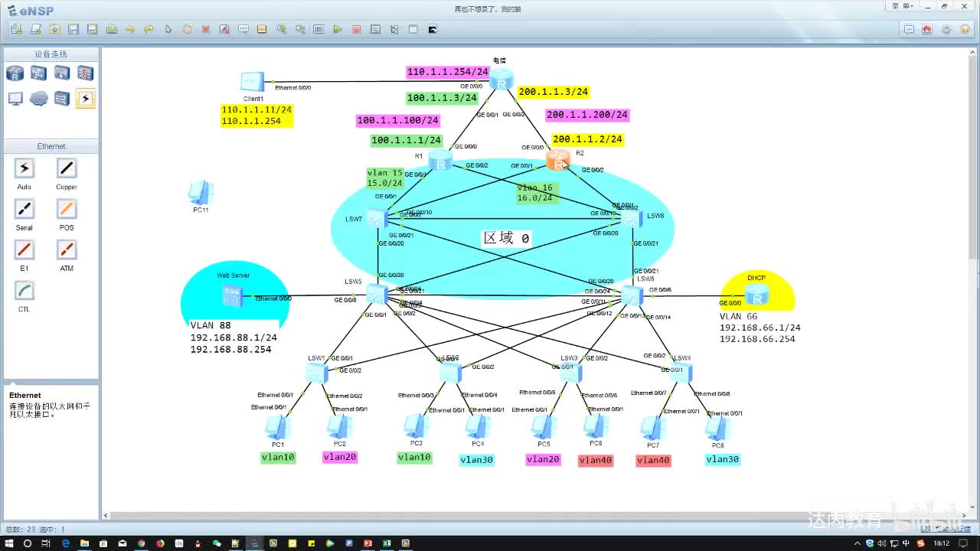Click the red Stop Devices icon

357,29
